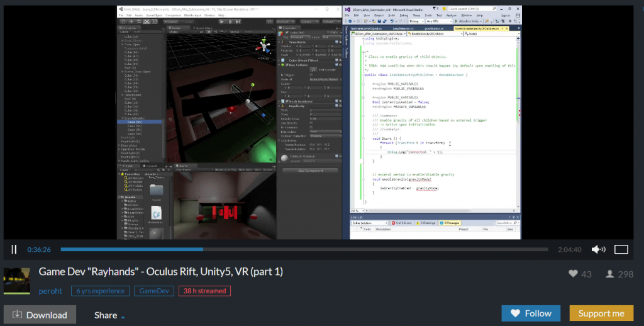
Task: Click the Default-Material sphere preview
Action: pyautogui.click(x=284, y=158)
